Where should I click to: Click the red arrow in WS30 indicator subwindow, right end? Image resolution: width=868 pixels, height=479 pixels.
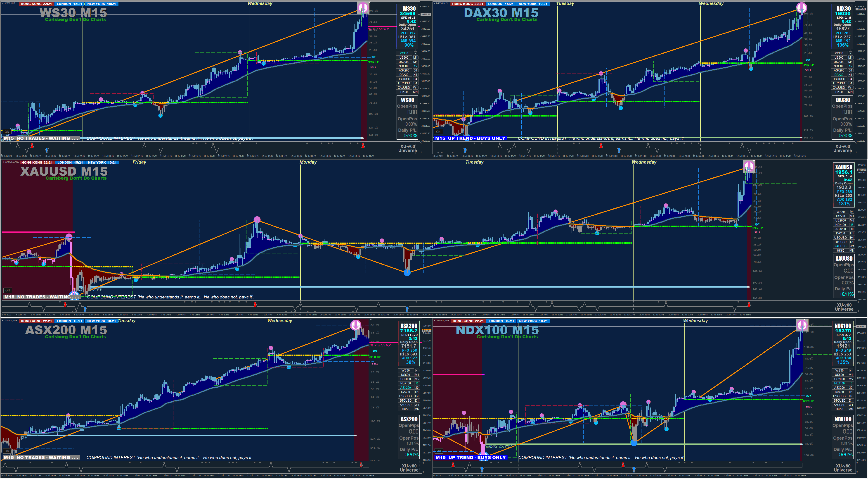[x=363, y=146]
